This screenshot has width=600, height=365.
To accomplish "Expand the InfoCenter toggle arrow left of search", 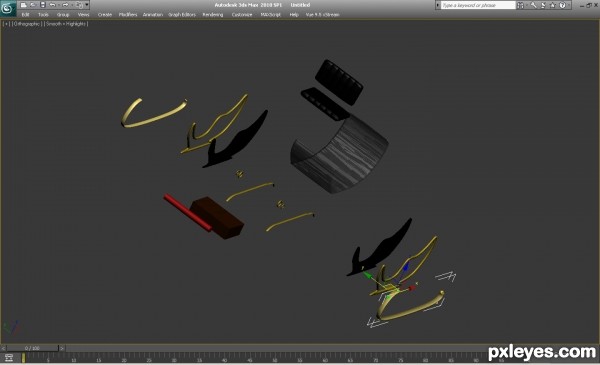I will 438,5.
